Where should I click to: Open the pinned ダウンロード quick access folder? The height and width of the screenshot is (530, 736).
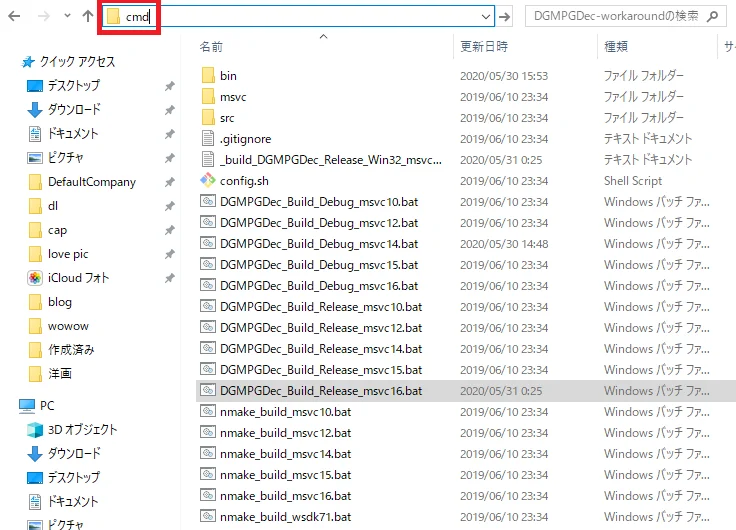74,110
